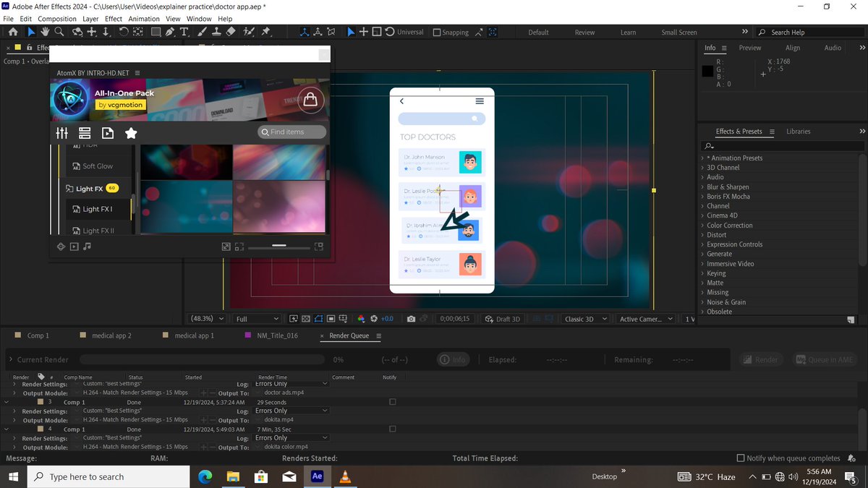868x488 pixels.
Task: Open AtomX favorites star icon
Action: click(x=131, y=133)
